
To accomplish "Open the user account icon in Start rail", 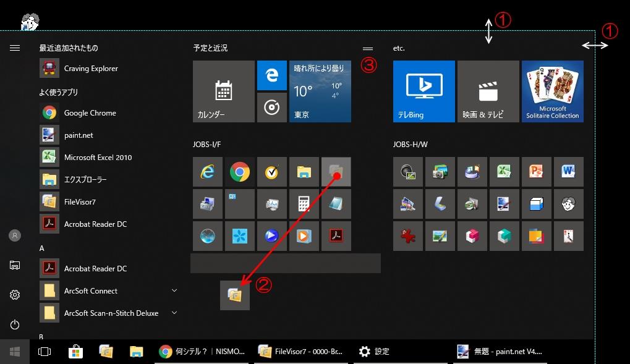I will pos(15,235).
